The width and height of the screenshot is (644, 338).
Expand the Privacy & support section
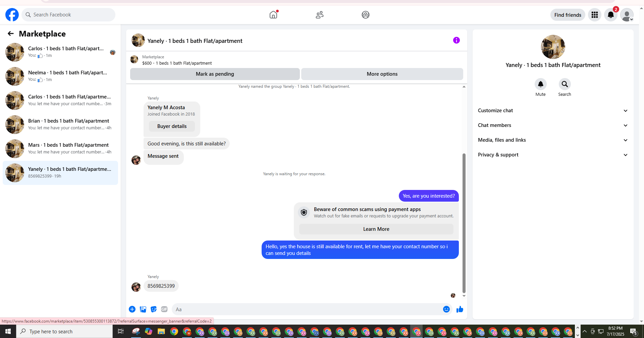click(553, 155)
